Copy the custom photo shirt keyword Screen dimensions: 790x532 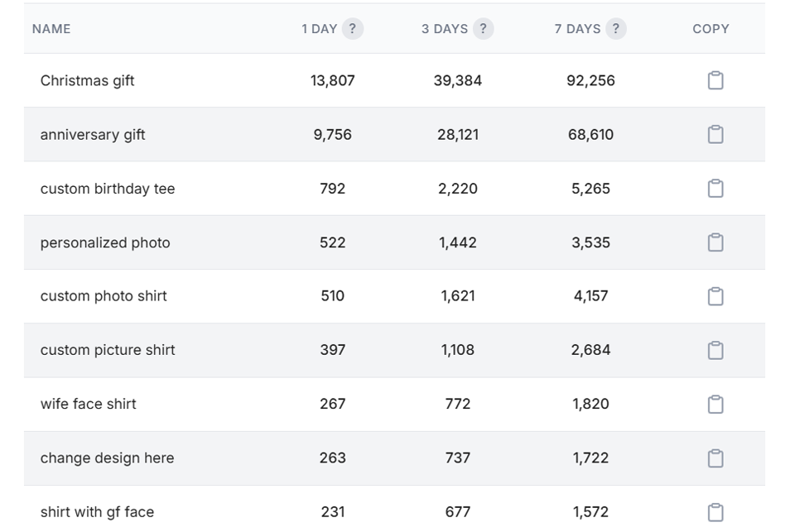[715, 296]
